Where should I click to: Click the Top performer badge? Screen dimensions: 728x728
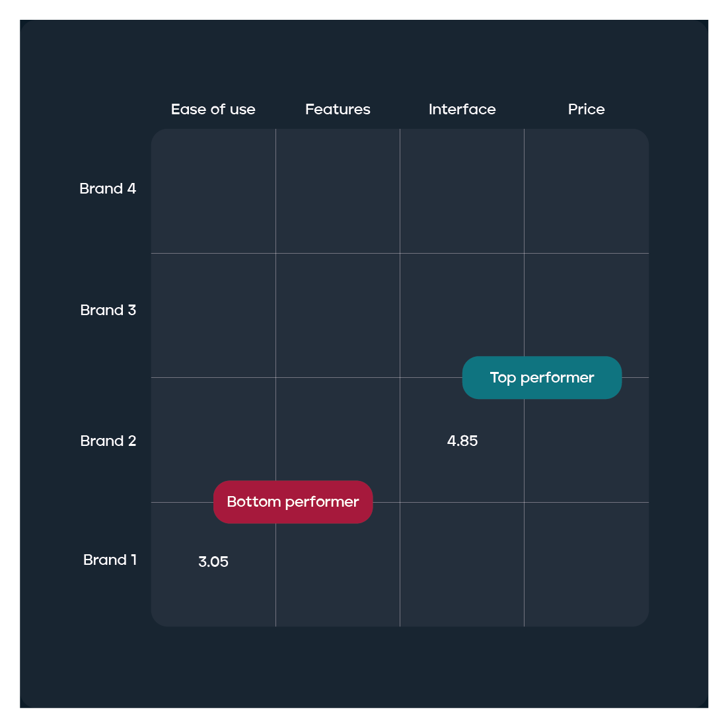point(542,377)
